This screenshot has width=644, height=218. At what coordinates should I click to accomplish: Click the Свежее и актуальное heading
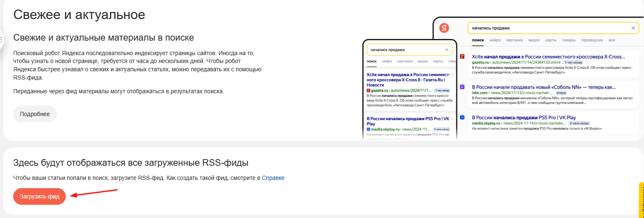79,15
